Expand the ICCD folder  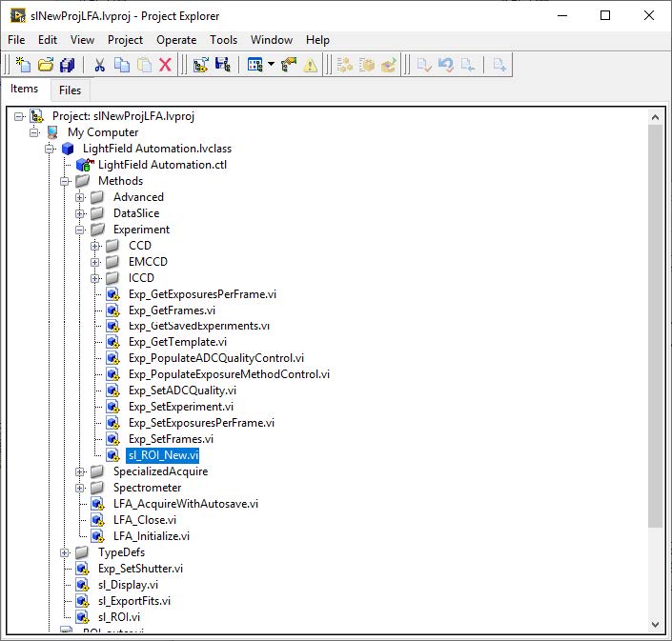pos(95,278)
